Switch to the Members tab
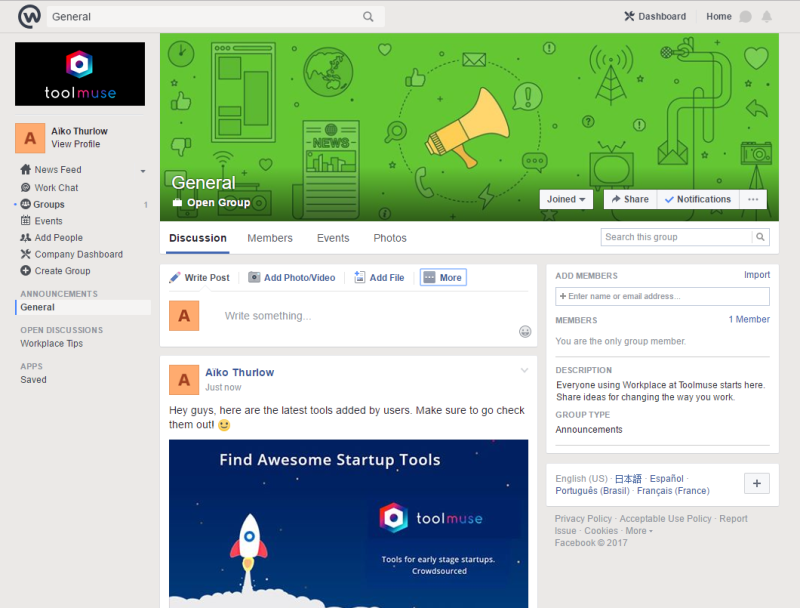The image size is (800, 608). (x=270, y=238)
